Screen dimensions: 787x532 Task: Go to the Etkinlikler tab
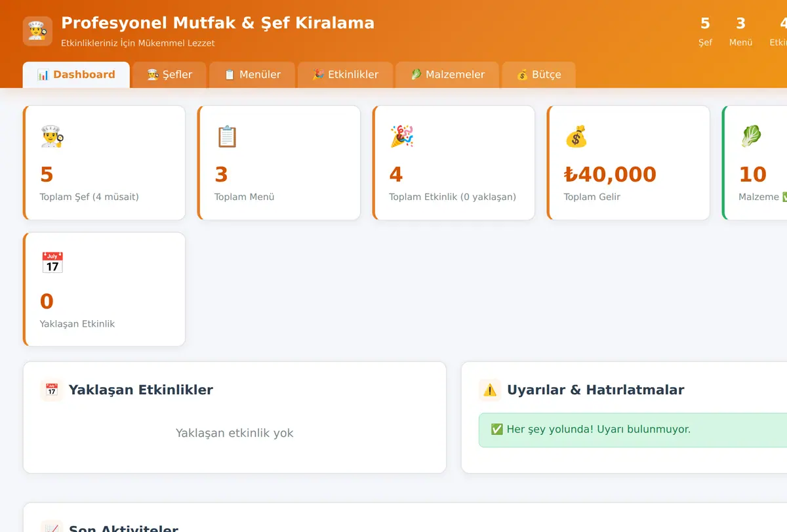346,75
